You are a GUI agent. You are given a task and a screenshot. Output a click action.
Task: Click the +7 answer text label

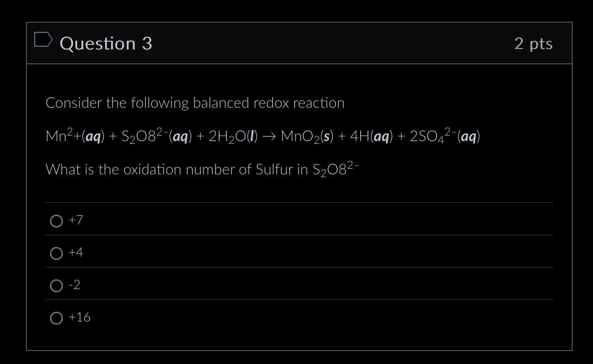75,220
